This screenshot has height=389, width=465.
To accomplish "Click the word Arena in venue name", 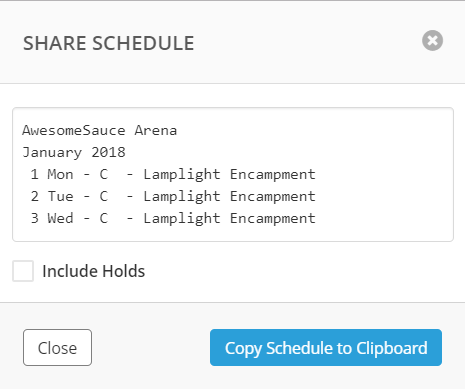I will point(156,130).
